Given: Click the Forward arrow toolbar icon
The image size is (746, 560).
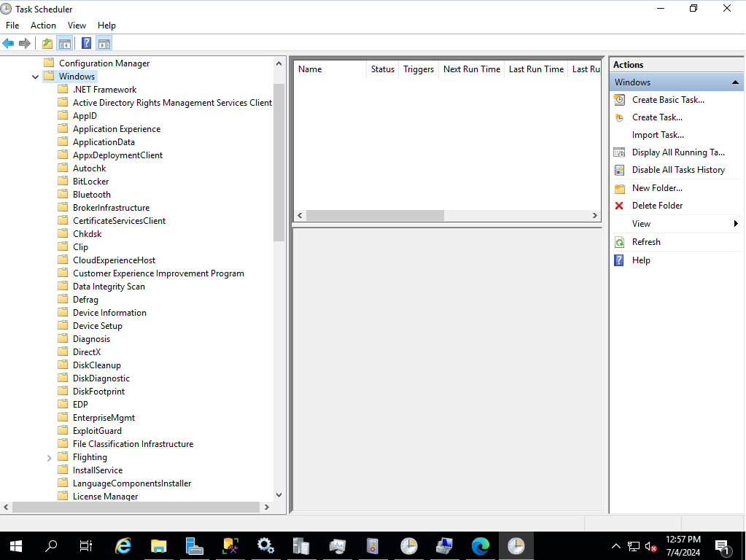Looking at the screenshot, I should click(x=25, y=44).
